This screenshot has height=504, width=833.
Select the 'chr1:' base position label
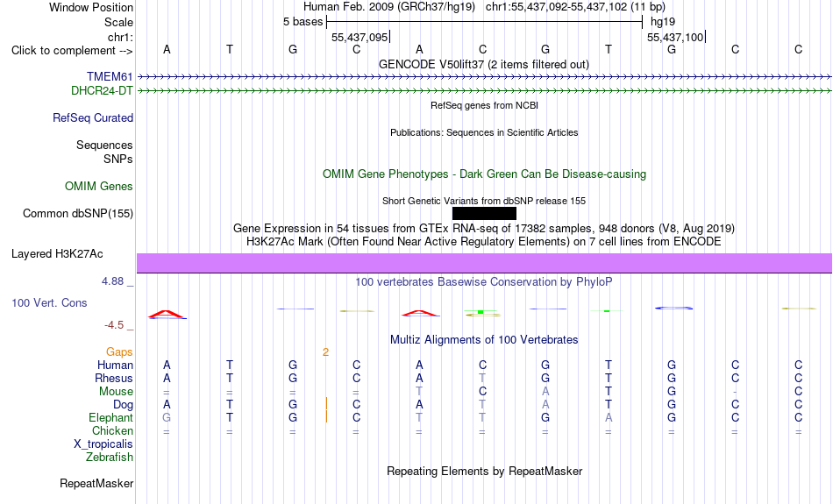coord(121,37)
